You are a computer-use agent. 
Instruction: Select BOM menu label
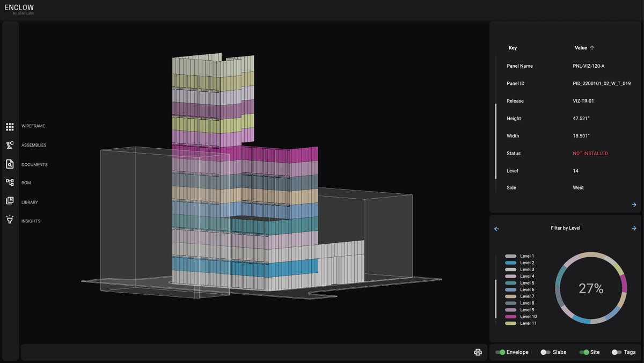pyautogui.click(x=26, y=183)
